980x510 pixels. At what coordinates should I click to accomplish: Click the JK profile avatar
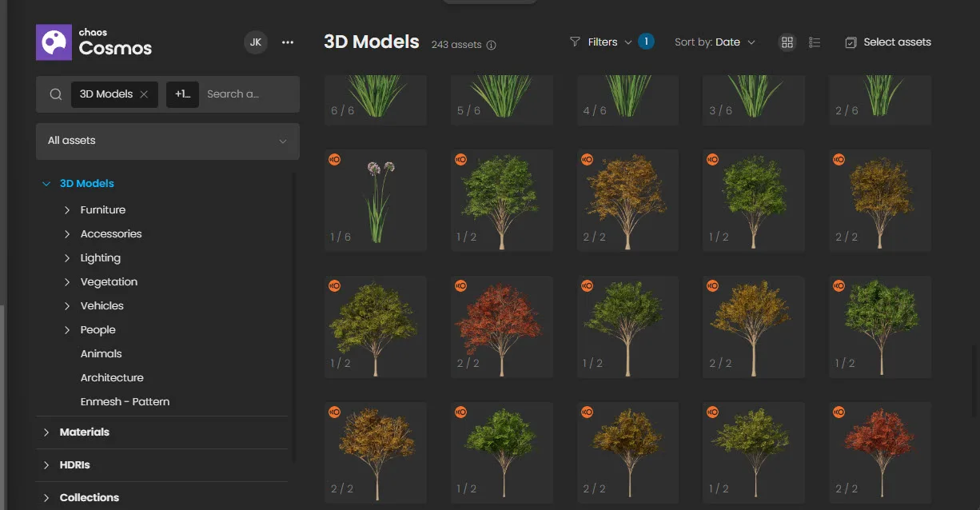pos(256,42)
